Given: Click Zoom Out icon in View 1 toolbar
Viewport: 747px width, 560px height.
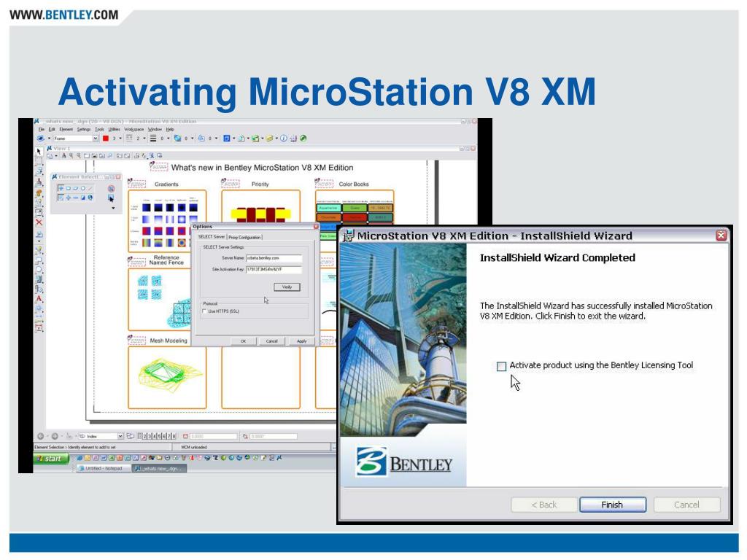Looking at the screenshot, I should (79, 156).
